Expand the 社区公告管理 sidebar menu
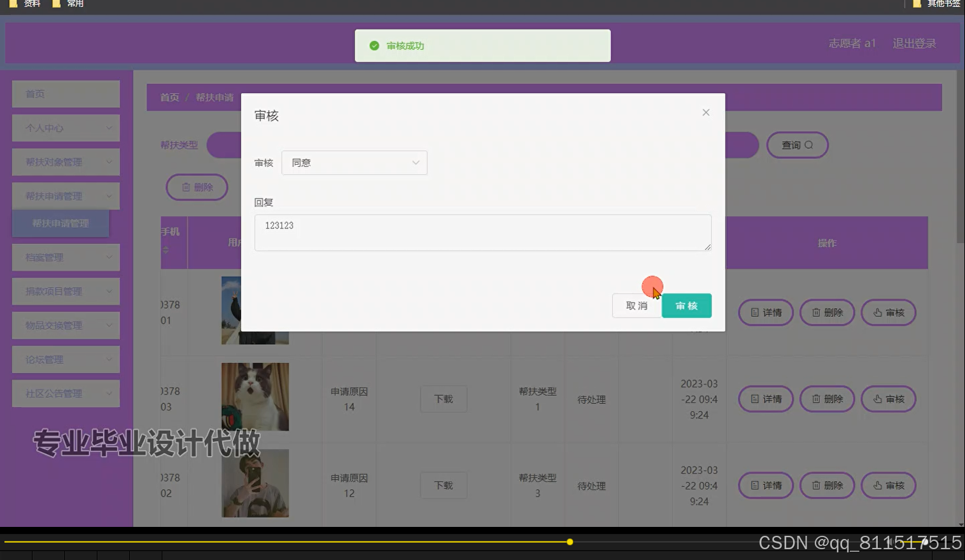This screenshot has height=560, width=965. pos(66,393)
